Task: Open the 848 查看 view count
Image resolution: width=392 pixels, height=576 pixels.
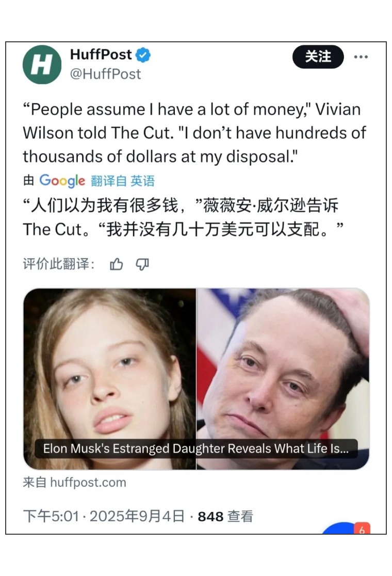Action: click(x=225, y=517)
